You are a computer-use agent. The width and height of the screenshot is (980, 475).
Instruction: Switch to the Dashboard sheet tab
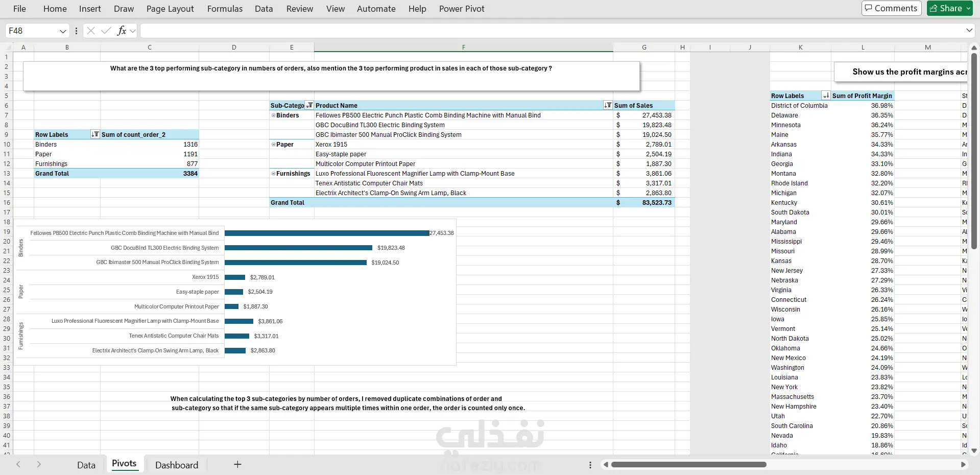177,465
